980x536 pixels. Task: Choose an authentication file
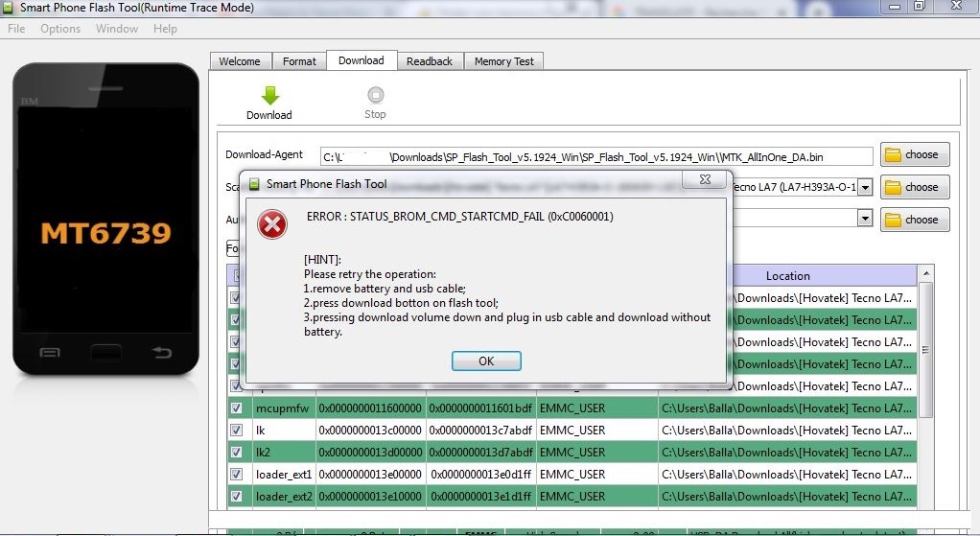915,220
